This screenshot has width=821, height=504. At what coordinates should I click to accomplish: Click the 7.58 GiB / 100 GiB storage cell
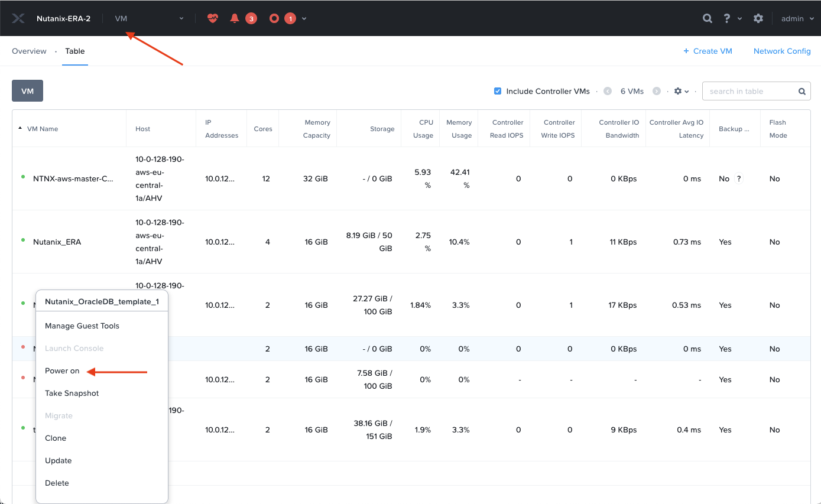click(x=375, y=379)
